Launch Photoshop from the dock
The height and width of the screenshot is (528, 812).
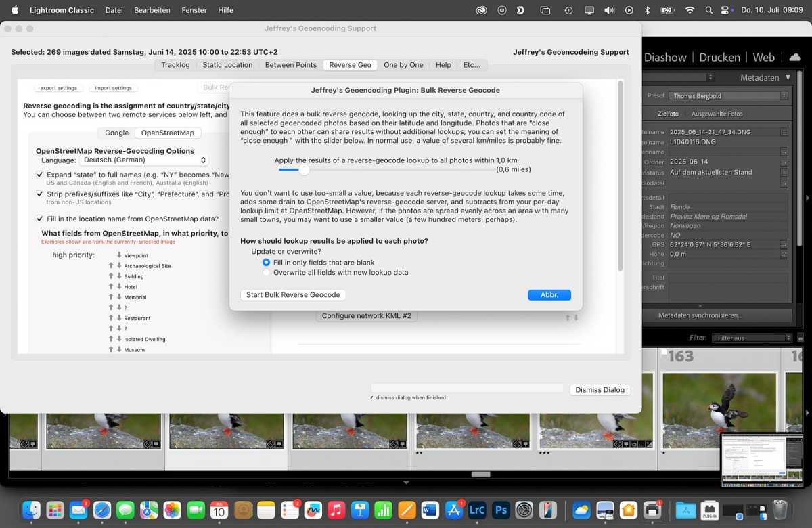501,510
